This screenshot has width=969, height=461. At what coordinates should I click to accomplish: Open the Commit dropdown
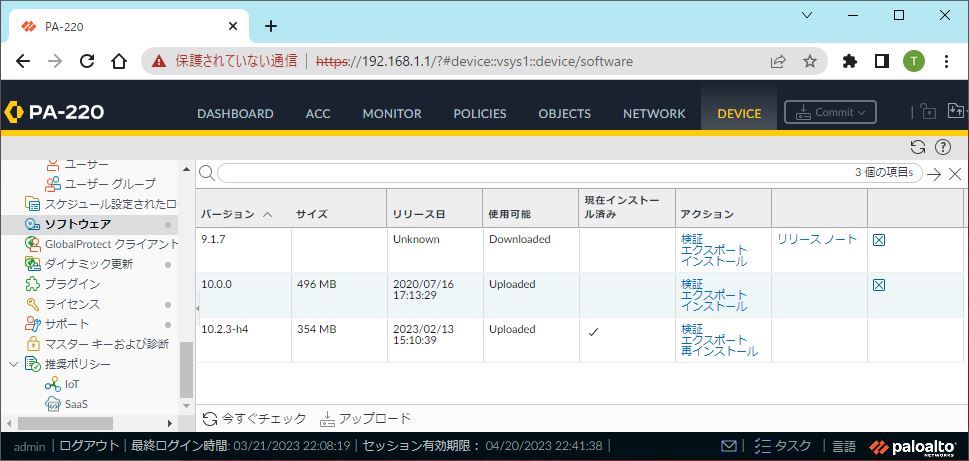point(830,112)
